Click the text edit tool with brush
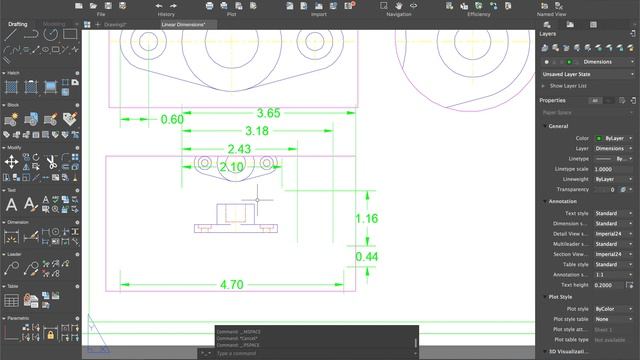This screenshot has width=640, height=360. click(x=31, y=204)
